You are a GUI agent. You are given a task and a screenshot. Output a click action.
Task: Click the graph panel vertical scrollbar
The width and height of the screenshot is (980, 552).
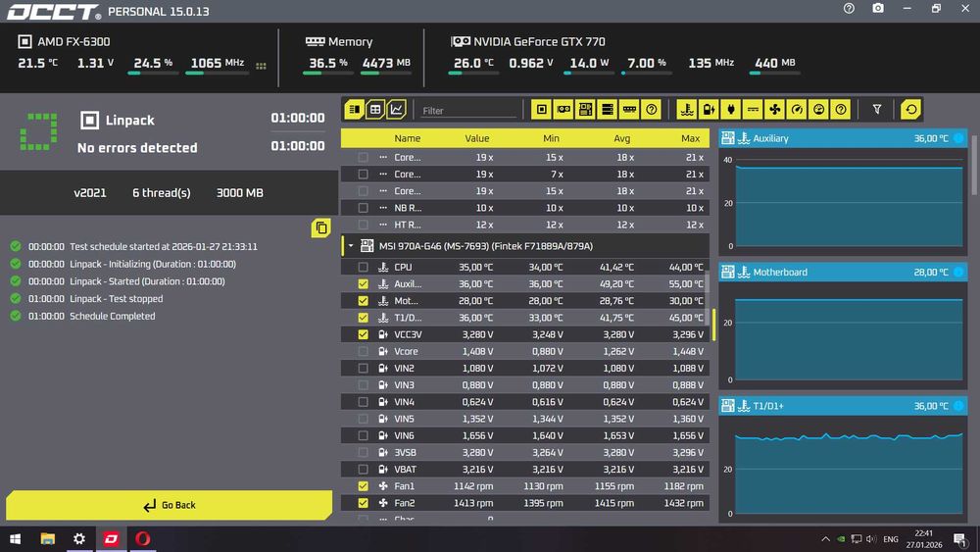click(974, 166)
